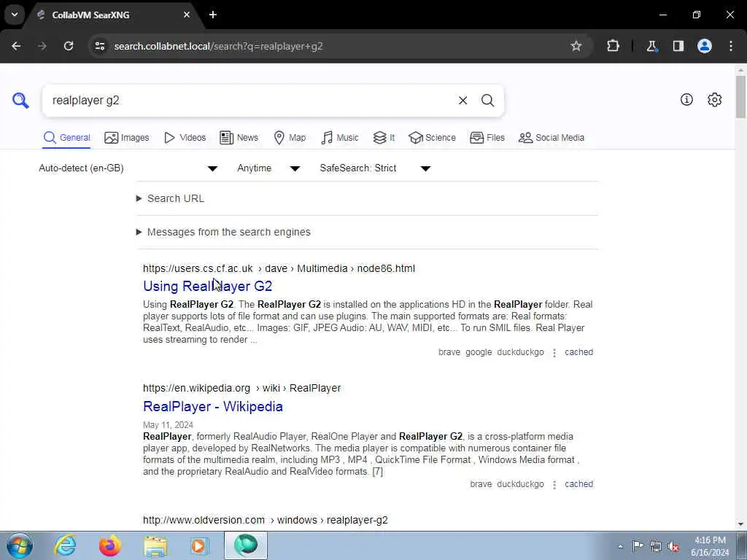Launch Internet Explorer from taskbar

click(65, 545)
